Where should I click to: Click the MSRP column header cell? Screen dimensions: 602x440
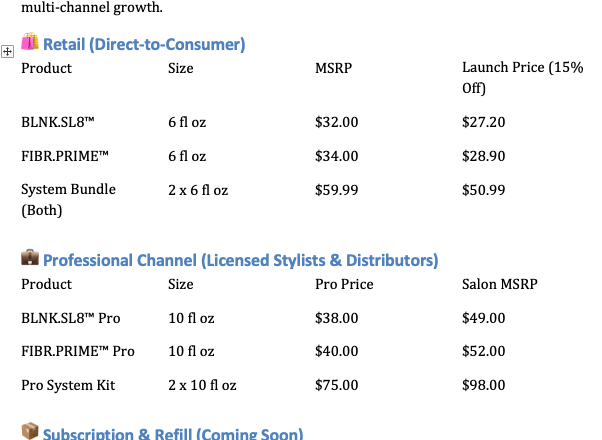[x=334, y=68]
